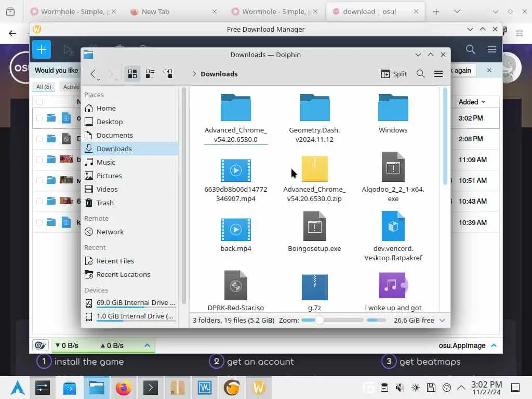Switch Dolphin to Icons view mode
The width and height of the screenshot is (532, 399).
(x=132, y=74)
